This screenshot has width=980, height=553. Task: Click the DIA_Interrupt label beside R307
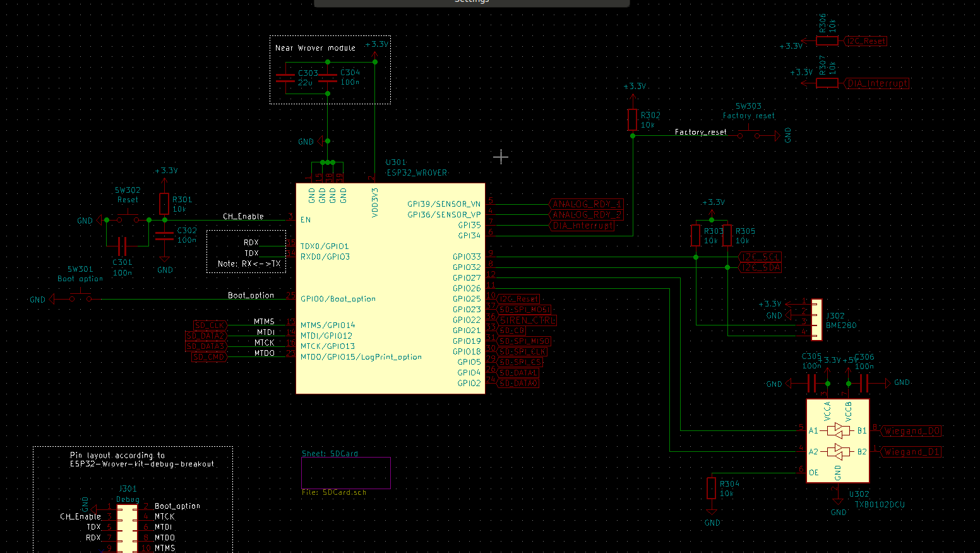coord(876,83)
